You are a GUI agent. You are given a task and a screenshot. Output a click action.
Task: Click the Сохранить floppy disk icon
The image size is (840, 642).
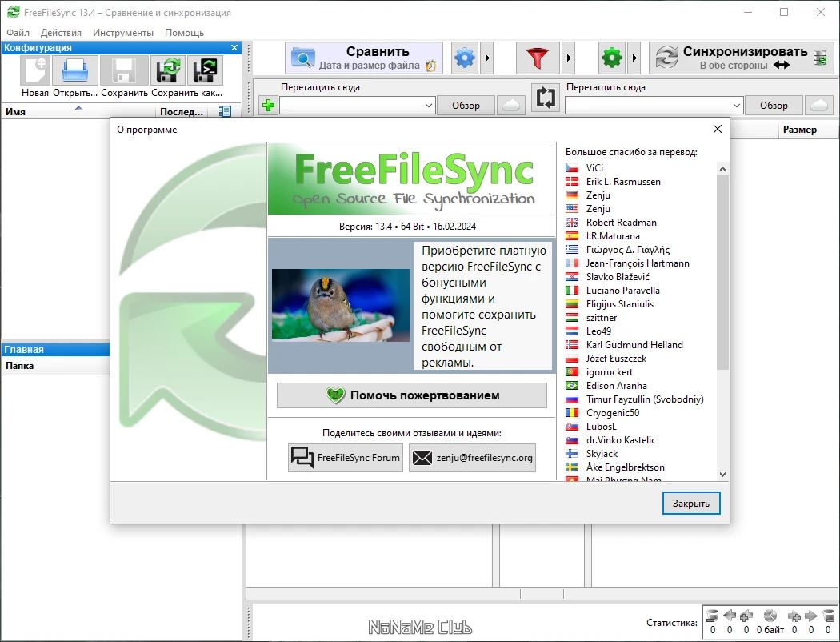click(x=124, y=70)
